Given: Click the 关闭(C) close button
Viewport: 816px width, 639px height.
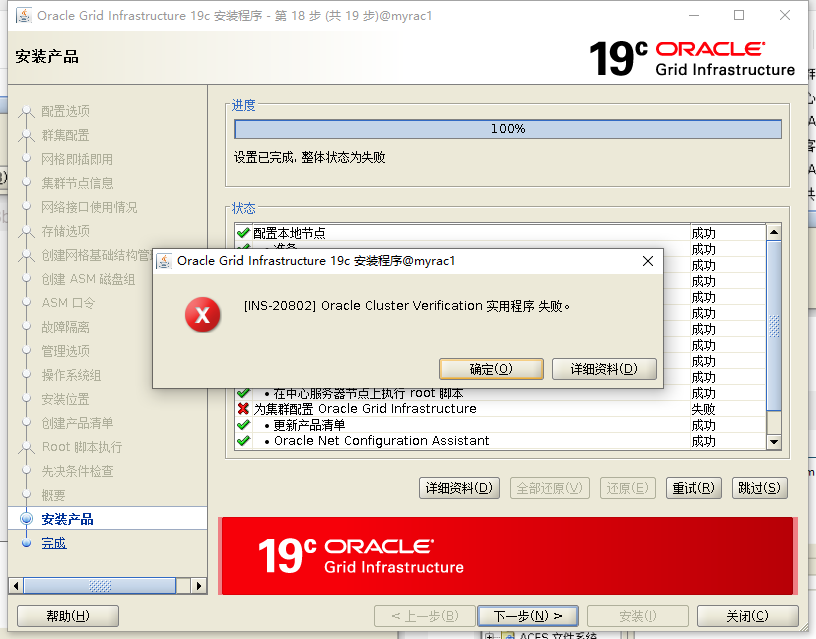Looking at the screenshot, I should point(747,616).
